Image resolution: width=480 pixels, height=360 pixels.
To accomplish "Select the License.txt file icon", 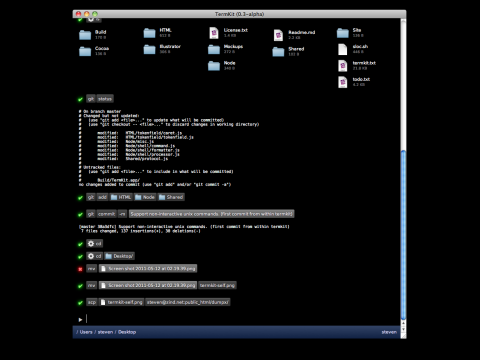I will (x=214, y=33).
